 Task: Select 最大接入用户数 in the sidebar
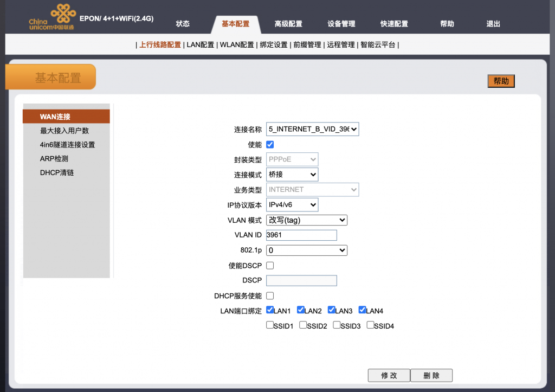(x=64, y=131)
